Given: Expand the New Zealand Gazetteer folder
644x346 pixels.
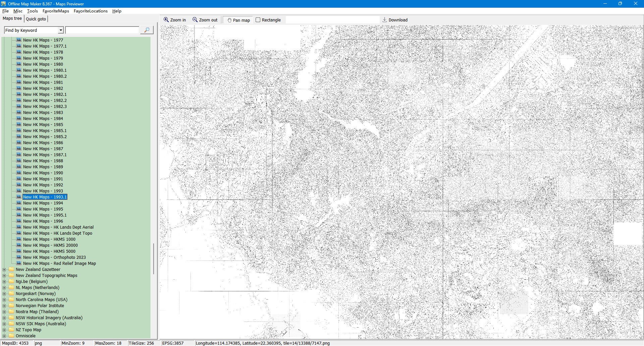Looking at the screenshot, I should [4, 270].
